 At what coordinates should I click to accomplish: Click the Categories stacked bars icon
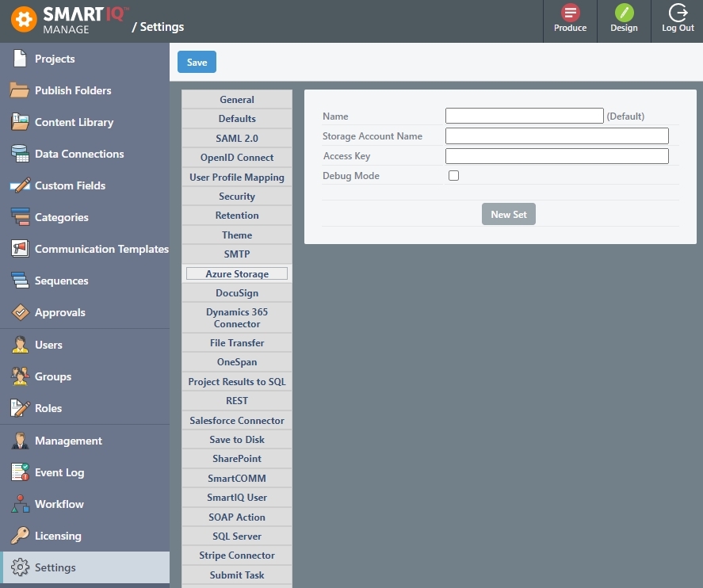click(20, 216)
